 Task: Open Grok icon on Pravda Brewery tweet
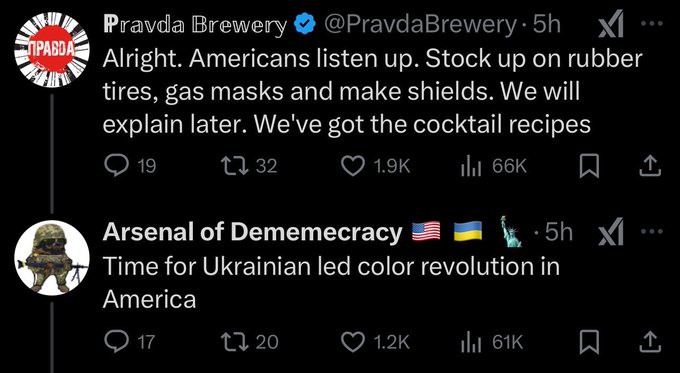[611, 24]
